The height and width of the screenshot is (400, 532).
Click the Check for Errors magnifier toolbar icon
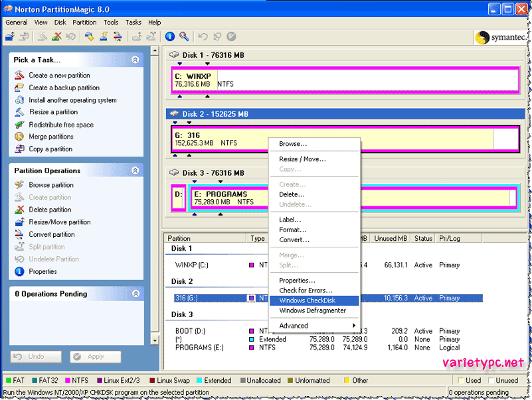coord(184,36)
